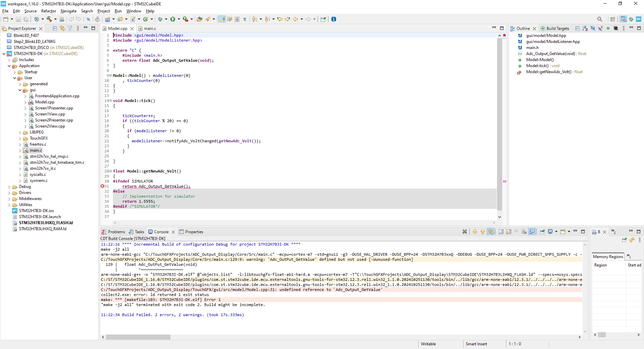Viewport: 644px width, 349px height.
Task: Click the New file toolbar icon
Action: pos(6,19)
